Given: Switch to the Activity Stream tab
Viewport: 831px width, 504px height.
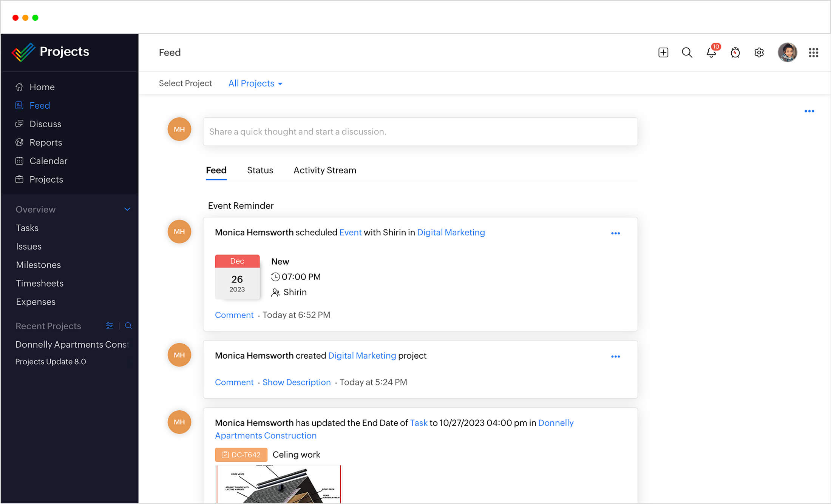Looking at the screenshot, I should (324, 170).
